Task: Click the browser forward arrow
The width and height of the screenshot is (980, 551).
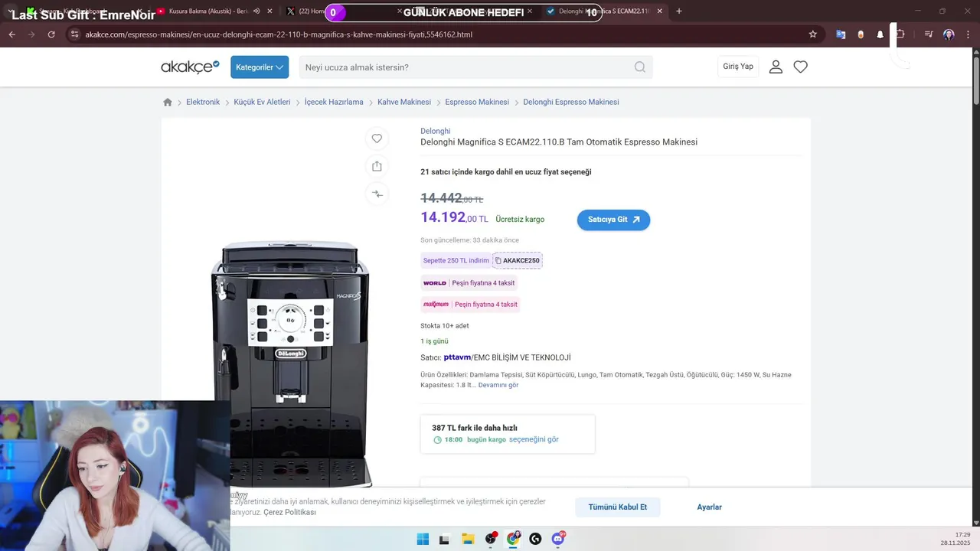Action: (x=31, y=34)
